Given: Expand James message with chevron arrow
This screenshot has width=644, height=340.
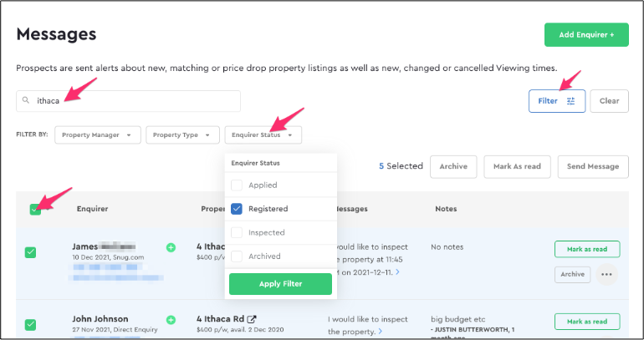Looking at the screenshot, I should tap(397, 272).
